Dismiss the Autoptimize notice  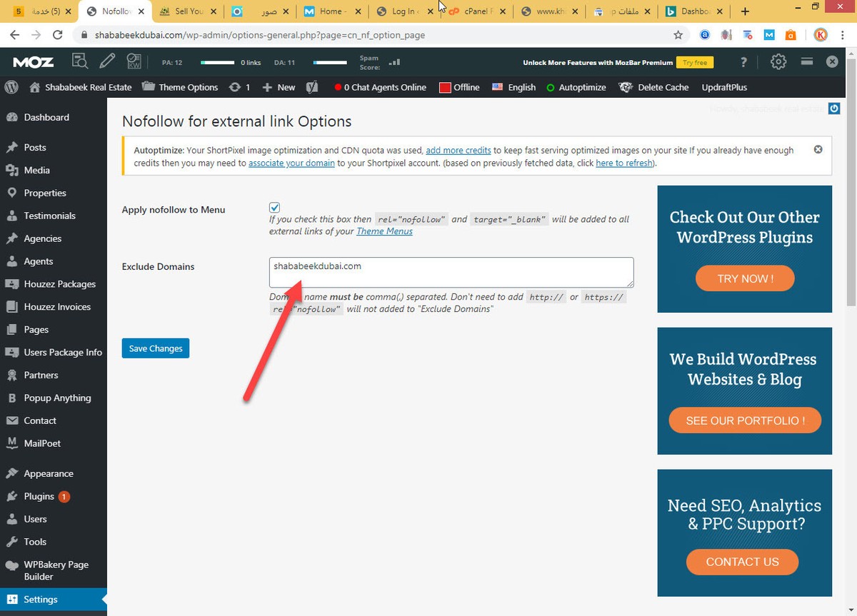pyautogui.click(x=818, y=150)
